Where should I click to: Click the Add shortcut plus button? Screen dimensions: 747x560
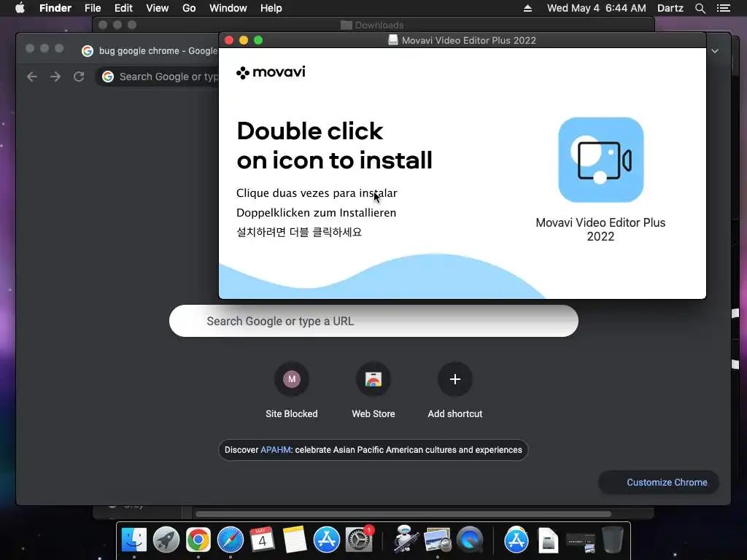[x=455, y=379]
